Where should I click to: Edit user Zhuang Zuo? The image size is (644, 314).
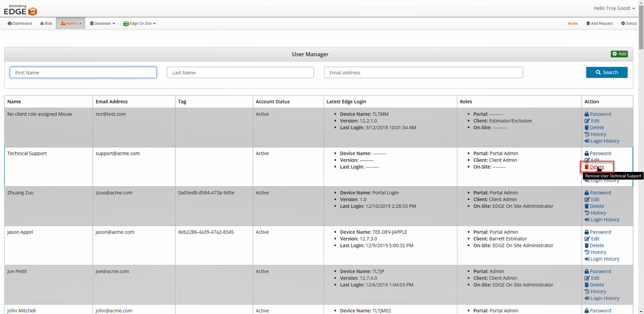[x=592, y=199]
